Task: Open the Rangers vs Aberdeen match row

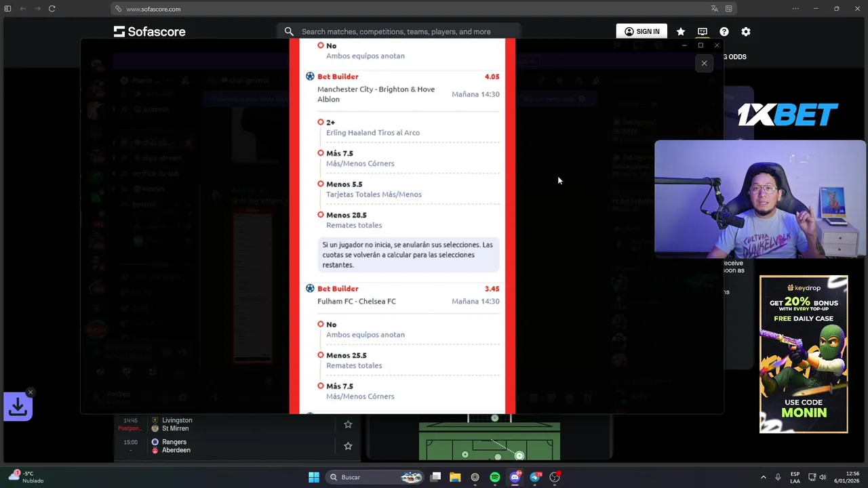Action: [237, 446]
